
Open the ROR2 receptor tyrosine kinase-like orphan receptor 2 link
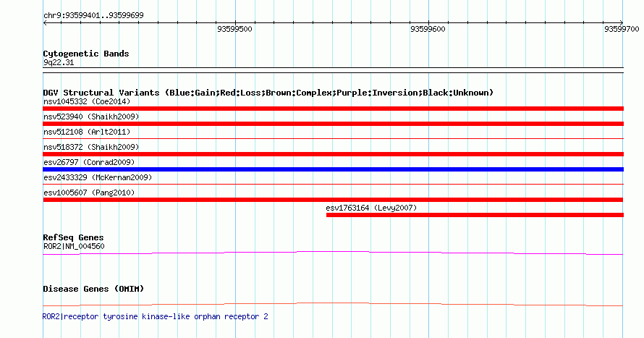tap(156, 316)
